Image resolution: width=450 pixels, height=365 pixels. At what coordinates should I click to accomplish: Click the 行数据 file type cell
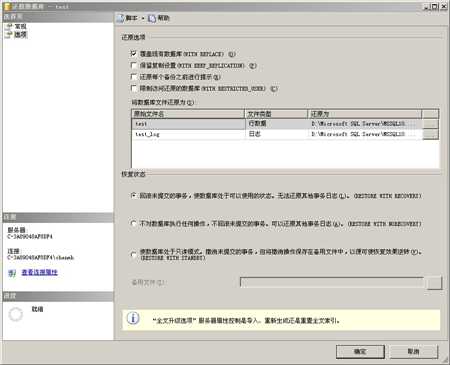(276, 124)
